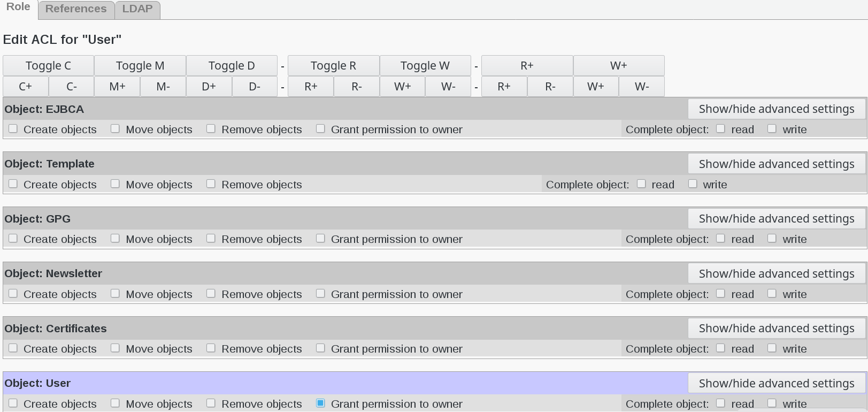Enable Remove objects for Template
The height and width of the screenshot is (412, 868).
pos(211,184)
